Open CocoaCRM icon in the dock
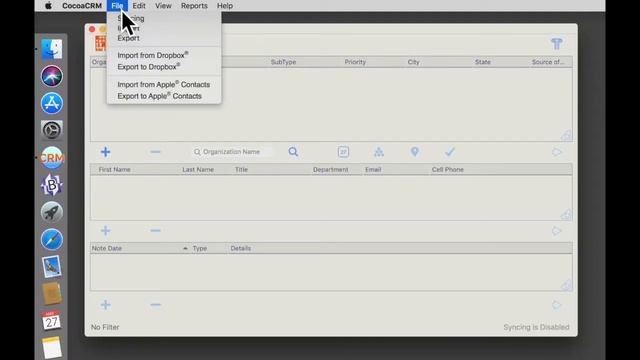Viewport: 640px width, 360px height. point(51,158)
